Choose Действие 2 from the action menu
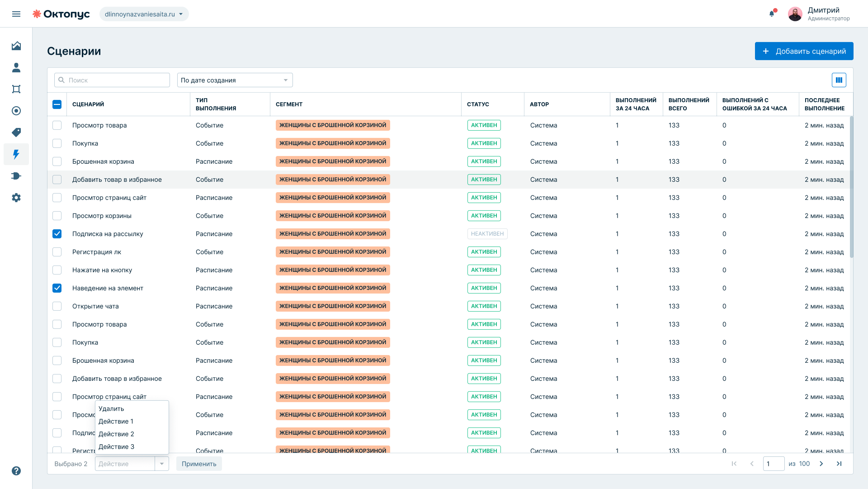Screen dimensions: 868x489 point(116,434)
